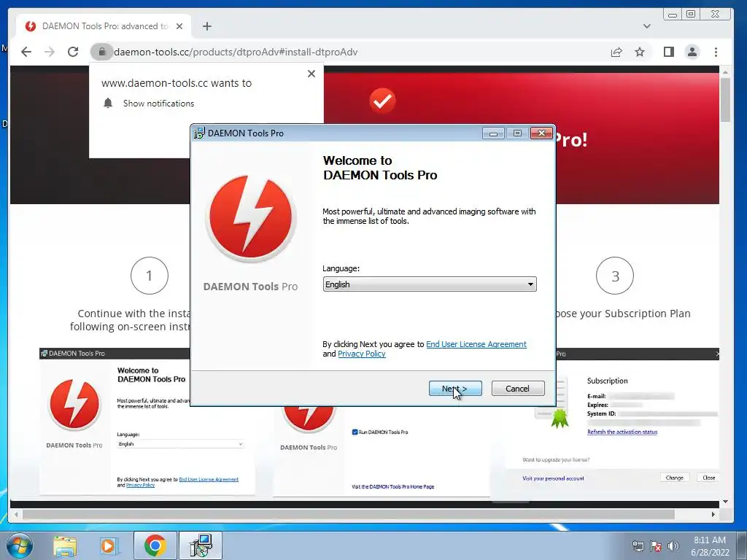Click the horizontal scrollbar thumb
The height and width of the screenshot is (560, 747).
[x=348, y=514]
